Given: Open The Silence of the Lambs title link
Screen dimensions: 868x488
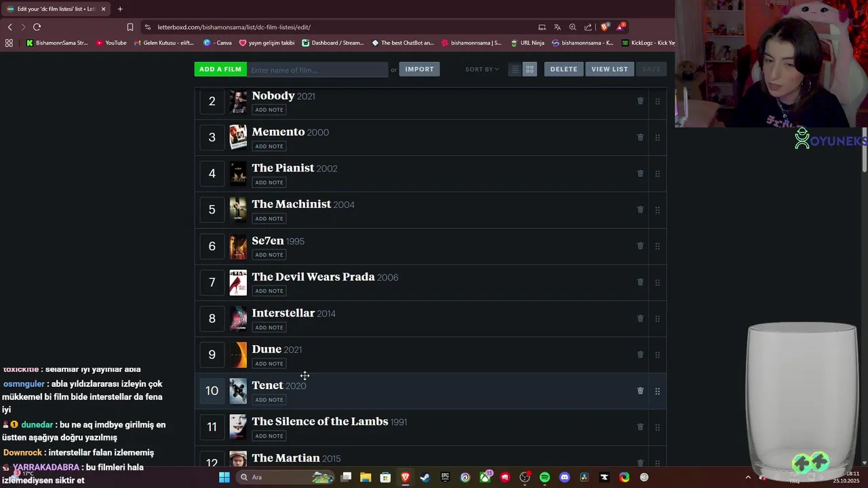Looking at the screenshot, I should 320,422.
